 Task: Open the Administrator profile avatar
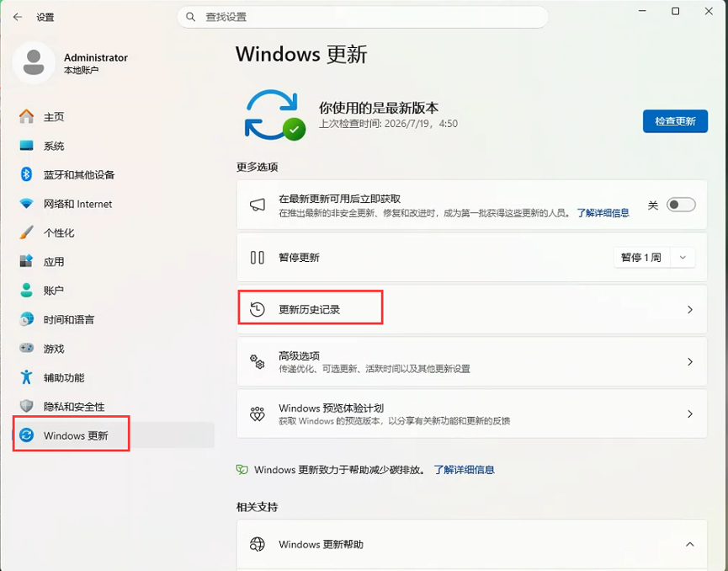click(34, 62)
